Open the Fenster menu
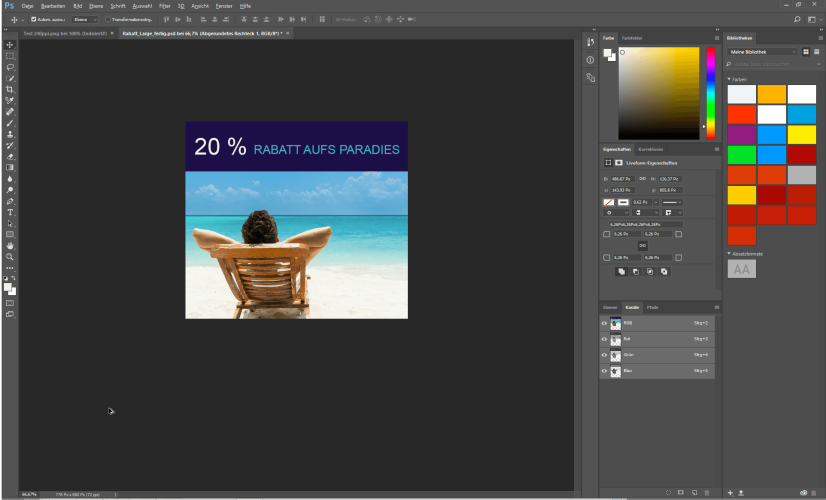The height and width of the screenshot is (500, 826). (x=224, y=6)
